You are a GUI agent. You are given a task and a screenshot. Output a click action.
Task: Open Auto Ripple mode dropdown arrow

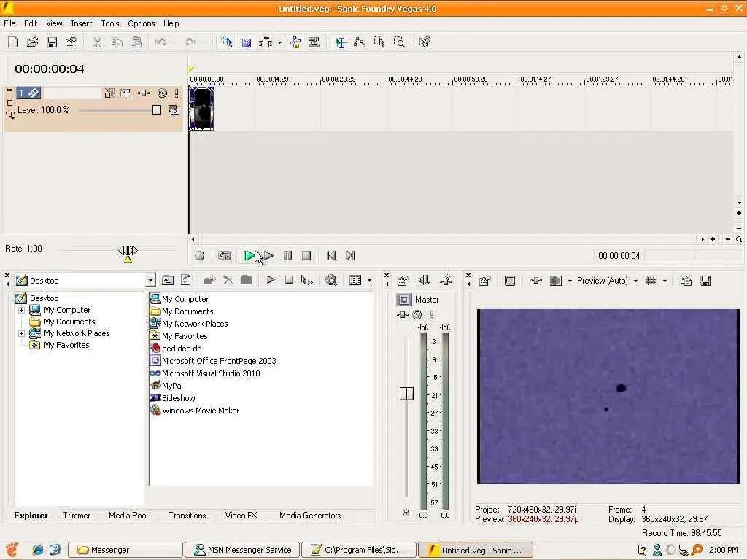point(279,42)
